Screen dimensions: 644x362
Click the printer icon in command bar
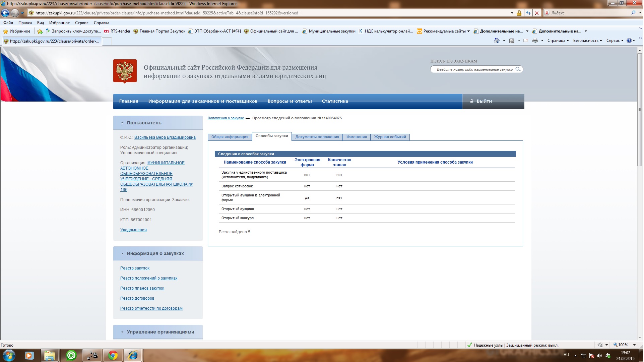535,41
